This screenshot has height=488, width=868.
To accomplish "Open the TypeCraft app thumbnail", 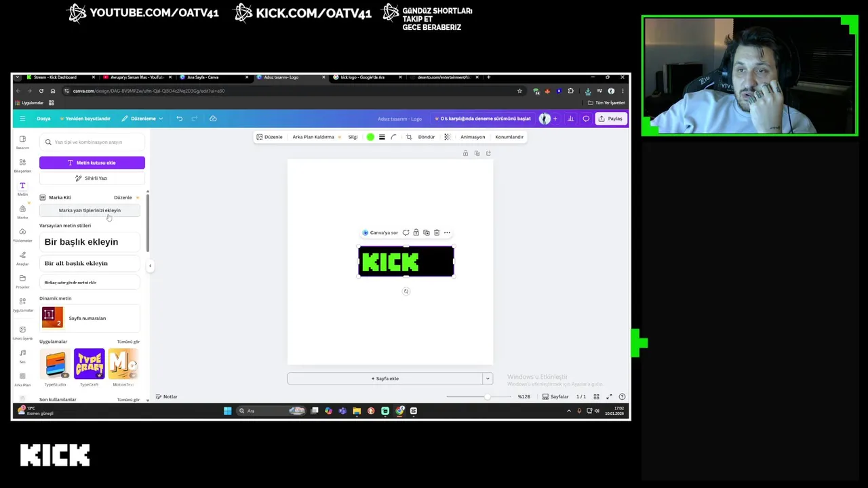I will [x=89, y=365].
